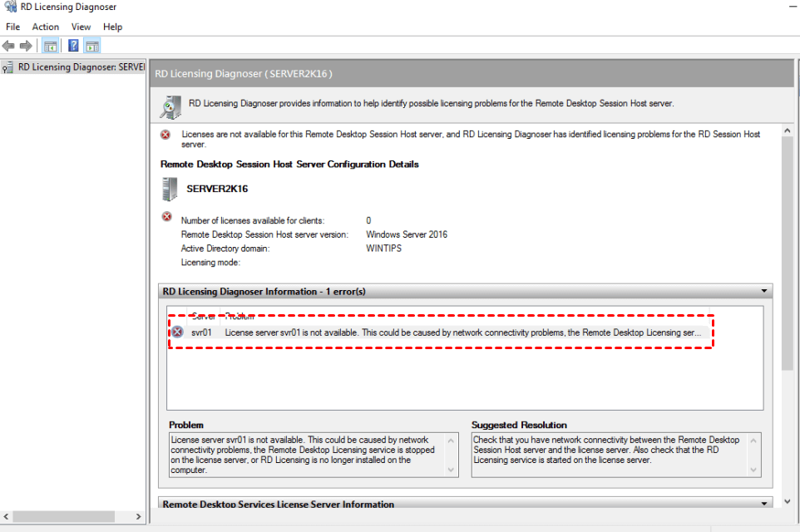Collapse Remote Desktop Services License Server Information arrow
The width and height of the screenshot is (800, 532).
(x=763, y=504)
